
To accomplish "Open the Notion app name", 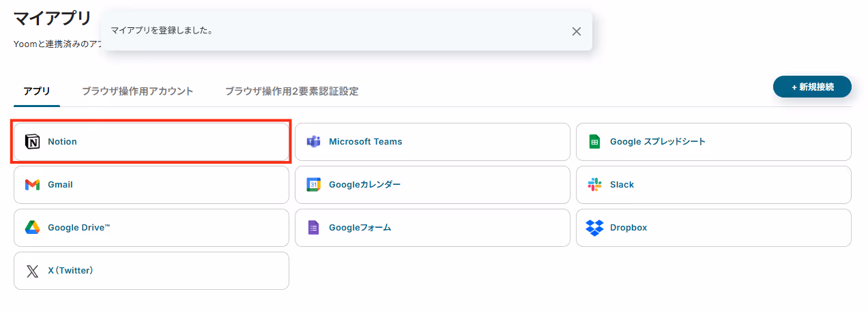I will [62, 142].
